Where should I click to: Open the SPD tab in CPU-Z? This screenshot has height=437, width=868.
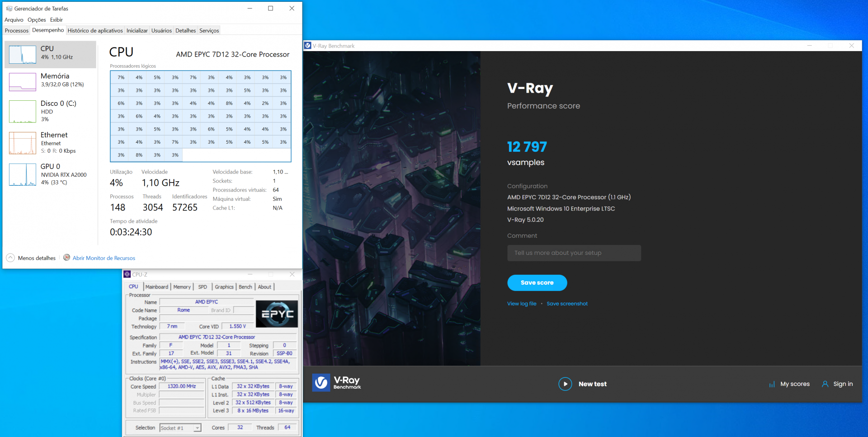coord(203,287)
